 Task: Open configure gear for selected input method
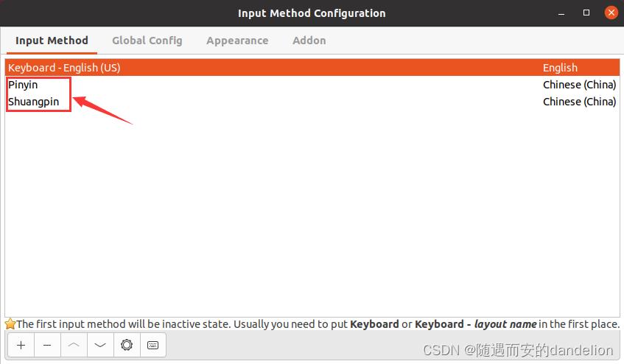tap(127, 345)
